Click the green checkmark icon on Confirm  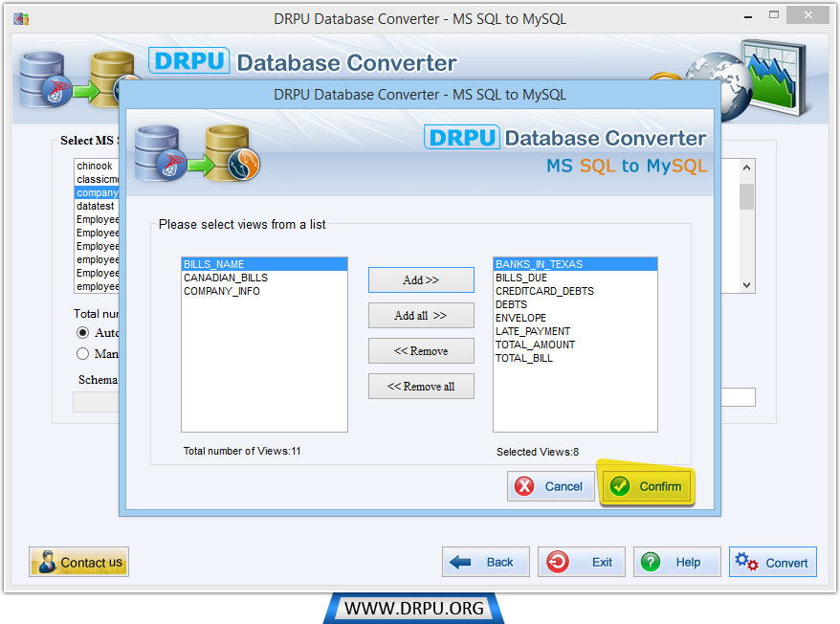coord(620,486)
